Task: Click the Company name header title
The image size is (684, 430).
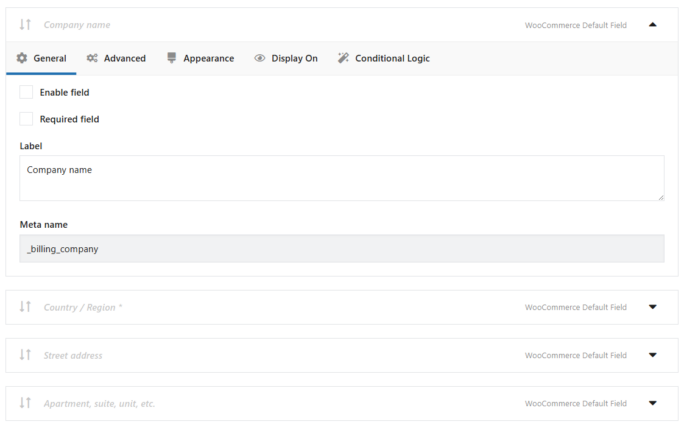Action: (77, 25)
